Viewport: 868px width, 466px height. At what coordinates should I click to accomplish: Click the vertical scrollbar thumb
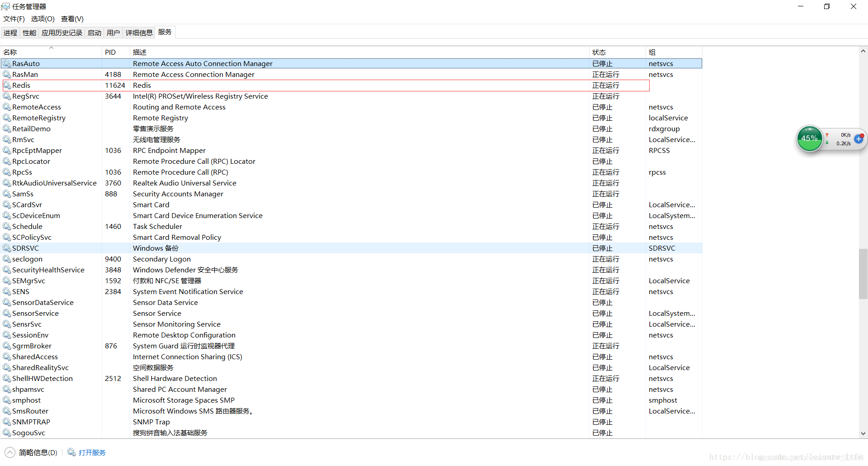pos(863,274)
